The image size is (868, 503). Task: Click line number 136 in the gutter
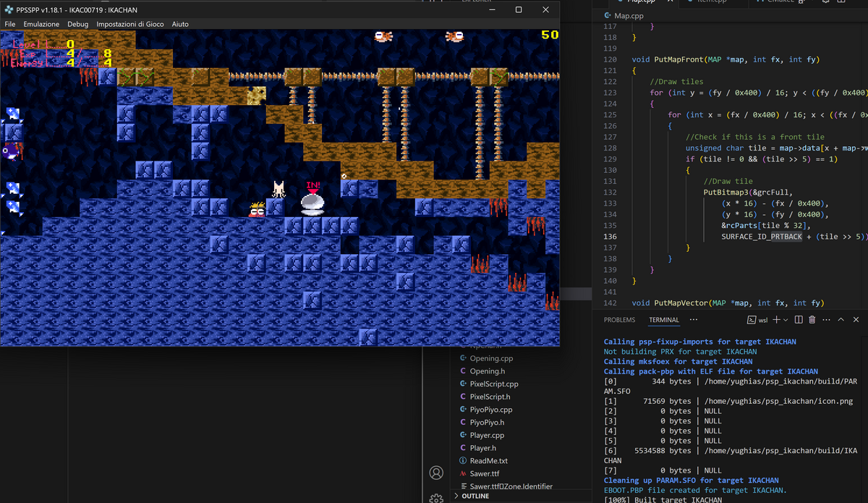(x=609, y=237)
